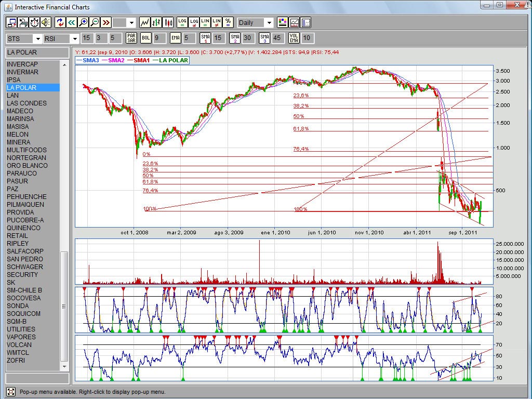
Task: Toggle the PAR SAR indicator
Action: [131, 38]
